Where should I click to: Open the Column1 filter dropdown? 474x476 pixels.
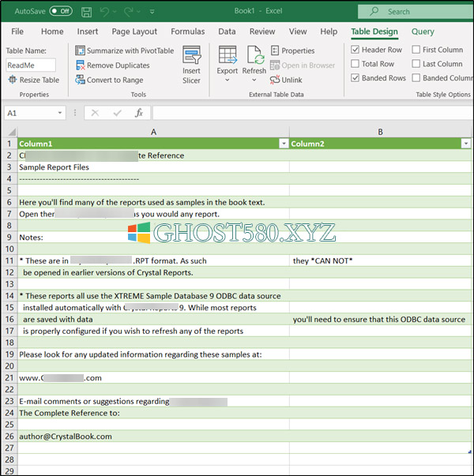coord(284,144)
